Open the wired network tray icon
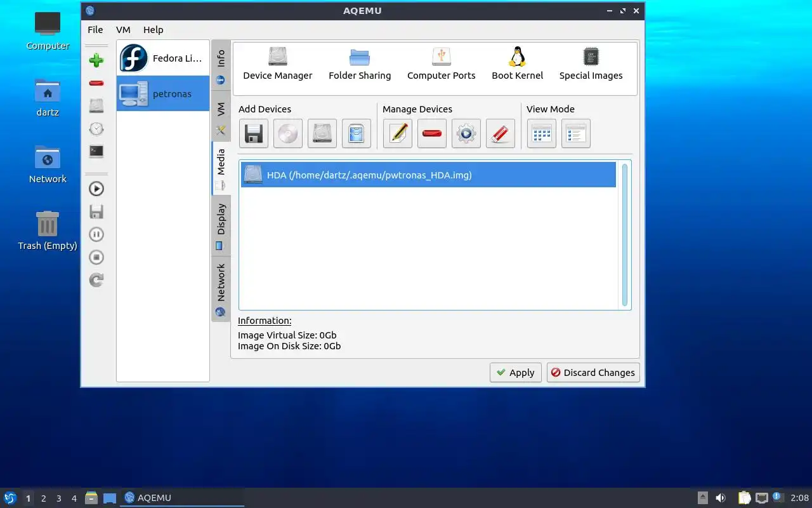The height and width of the screenshot is (508, 812). point(762,498)
